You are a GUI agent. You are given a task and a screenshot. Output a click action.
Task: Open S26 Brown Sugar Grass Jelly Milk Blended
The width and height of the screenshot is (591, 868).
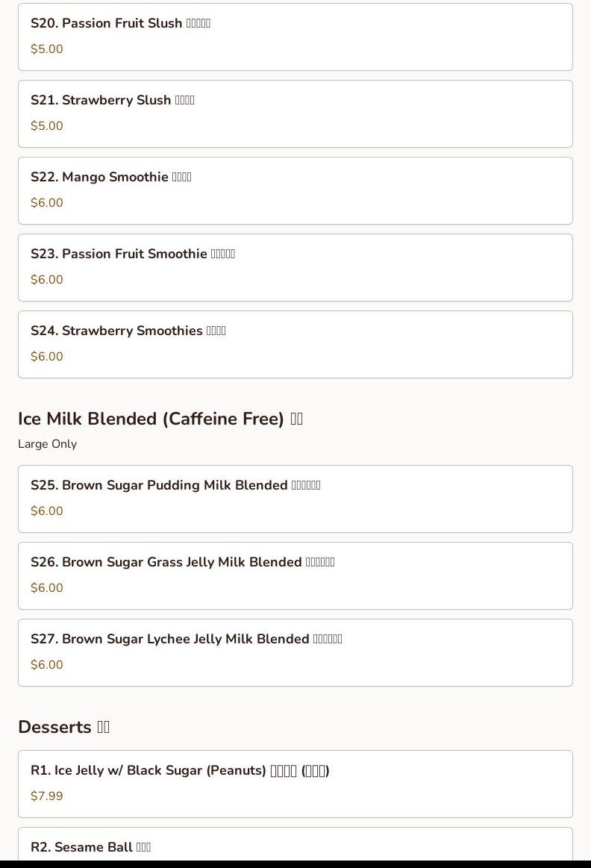coord(295,575)
